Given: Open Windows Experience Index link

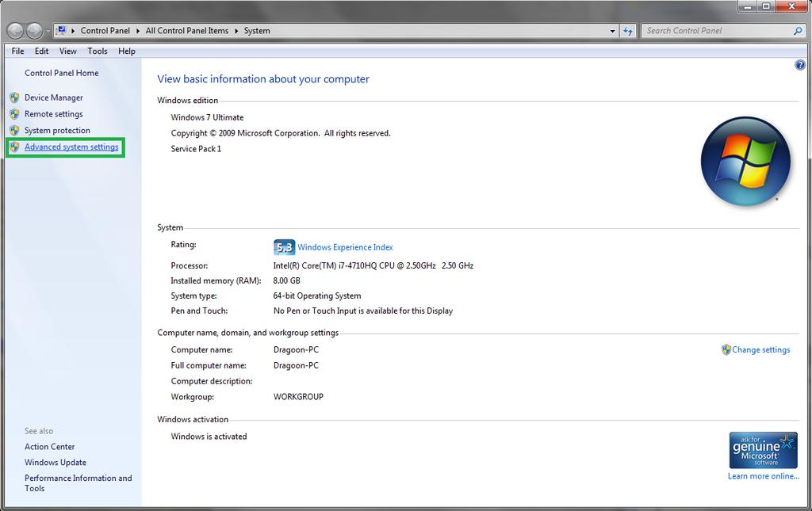Looking at the screenshot, I should pos(345,247).
